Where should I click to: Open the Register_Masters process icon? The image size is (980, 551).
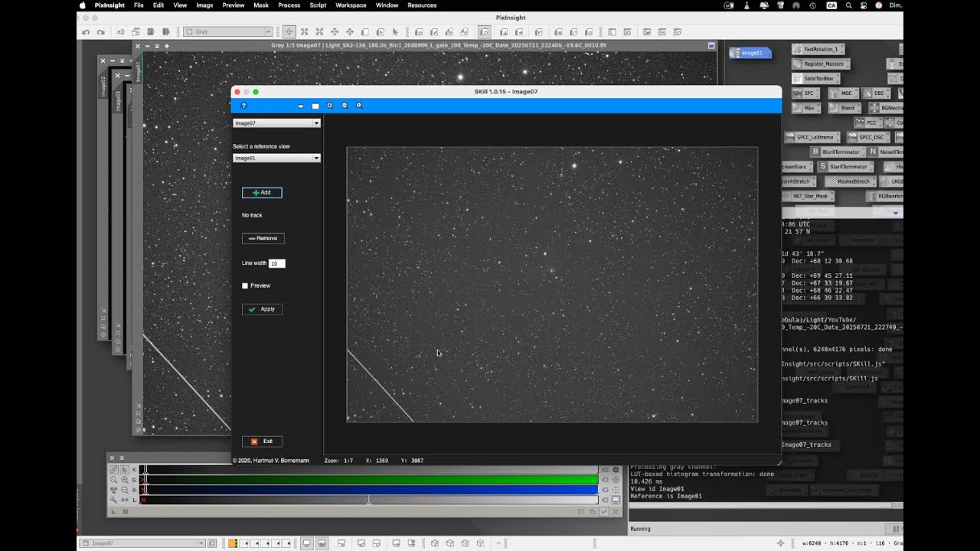coord(821,64)
